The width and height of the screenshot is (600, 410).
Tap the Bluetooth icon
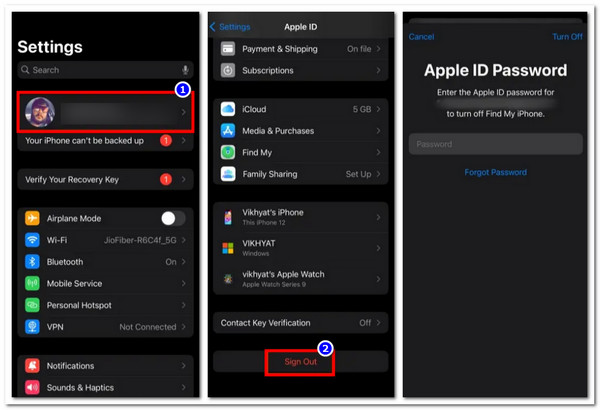32,262
